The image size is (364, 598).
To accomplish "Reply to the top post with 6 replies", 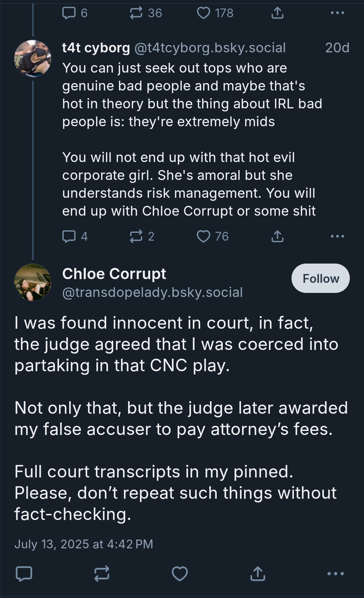I will tap(69, 13).
